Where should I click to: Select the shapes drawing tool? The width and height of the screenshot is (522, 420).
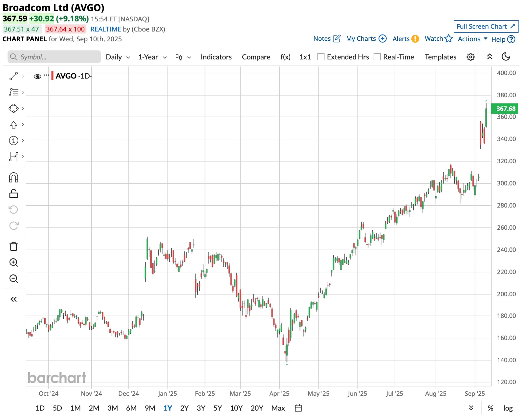click(x=13, y=108)
